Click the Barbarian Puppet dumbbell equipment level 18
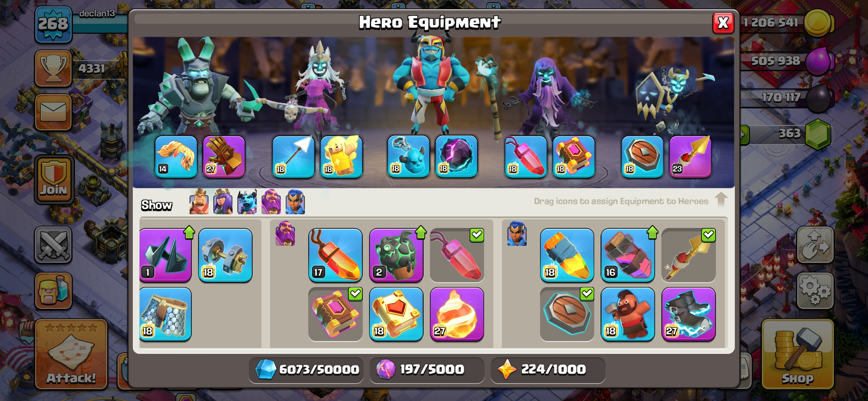Image resolution: width=868 pixels, height=401 pixels. coord(225,255)
